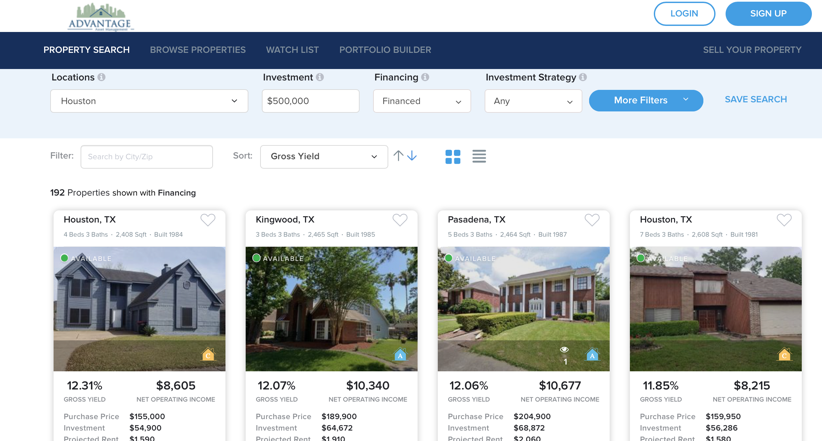Click the $8,215 net operating income
The height and width of the screenshot is (441, 822).
752,385
